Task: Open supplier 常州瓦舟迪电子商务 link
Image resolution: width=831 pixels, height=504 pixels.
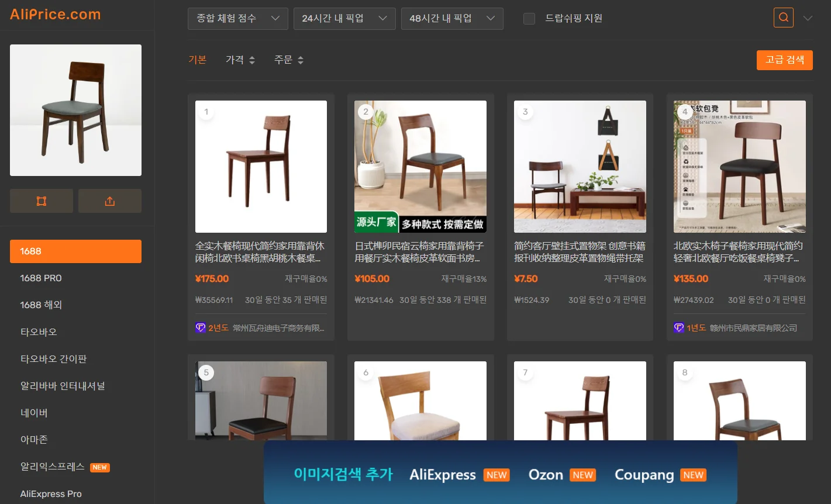Action: pos(278,328)
